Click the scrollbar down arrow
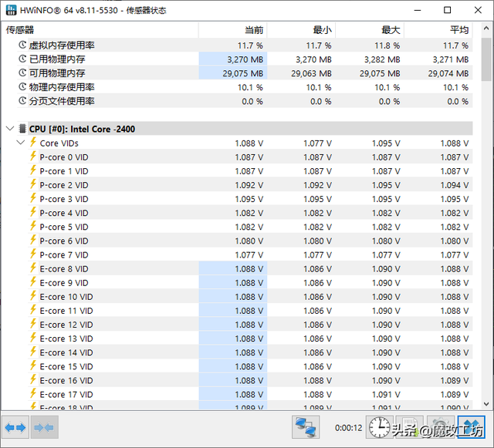 [486, 404]
